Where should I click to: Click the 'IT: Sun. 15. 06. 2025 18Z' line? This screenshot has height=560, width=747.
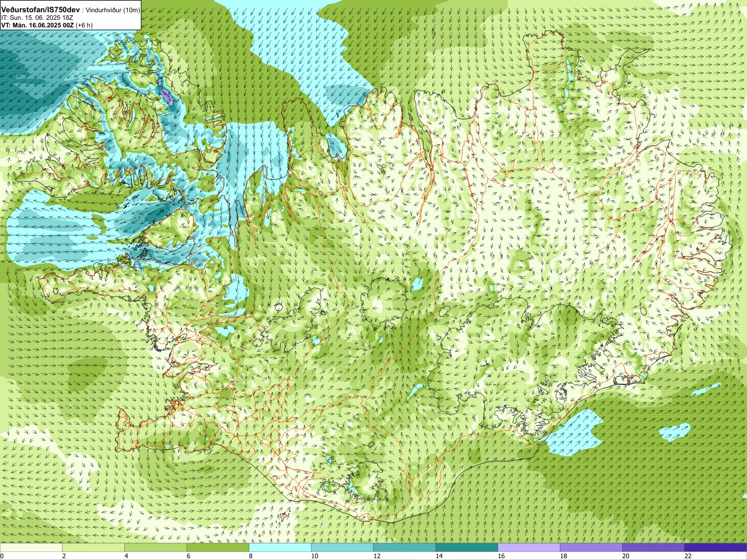[37, 18]
